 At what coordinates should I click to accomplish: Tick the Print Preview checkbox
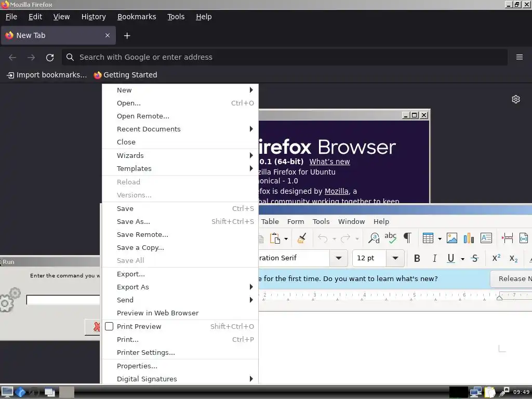point(109,326)
